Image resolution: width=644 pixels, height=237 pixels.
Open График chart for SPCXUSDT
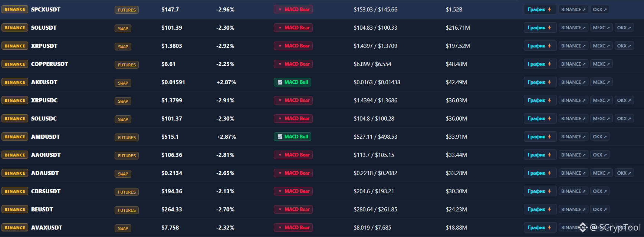click(540, 9)
